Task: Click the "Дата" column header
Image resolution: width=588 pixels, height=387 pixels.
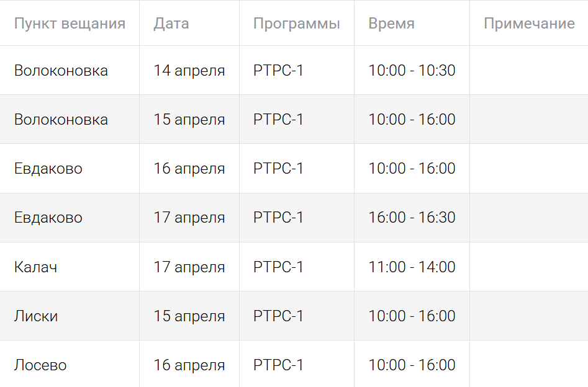Action: coord(171,24)
